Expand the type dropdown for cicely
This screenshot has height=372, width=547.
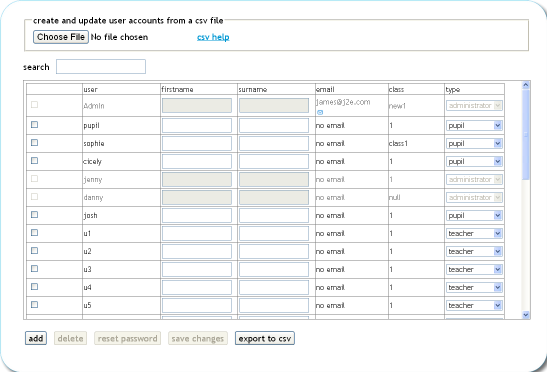[474, 162]
